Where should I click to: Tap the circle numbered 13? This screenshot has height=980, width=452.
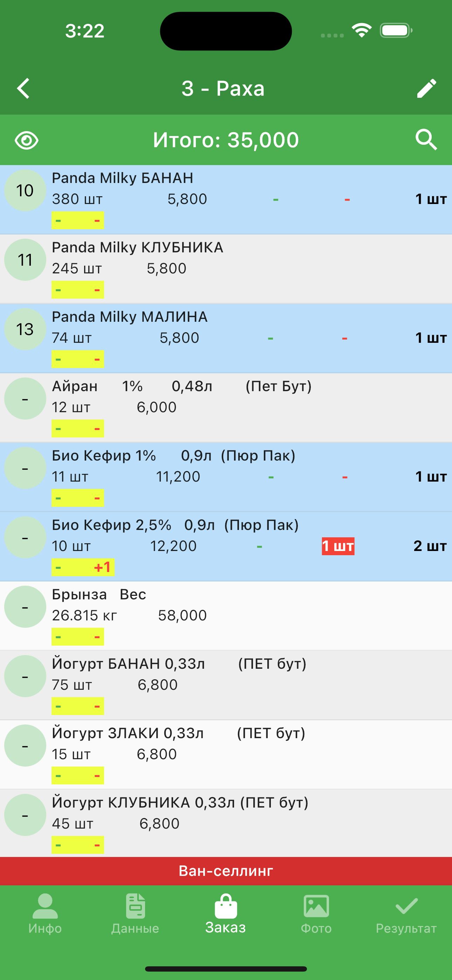coord(25,329)
